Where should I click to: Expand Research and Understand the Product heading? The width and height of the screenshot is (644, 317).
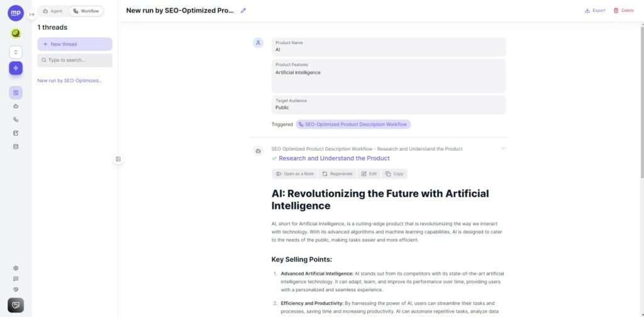coord(334,158)
